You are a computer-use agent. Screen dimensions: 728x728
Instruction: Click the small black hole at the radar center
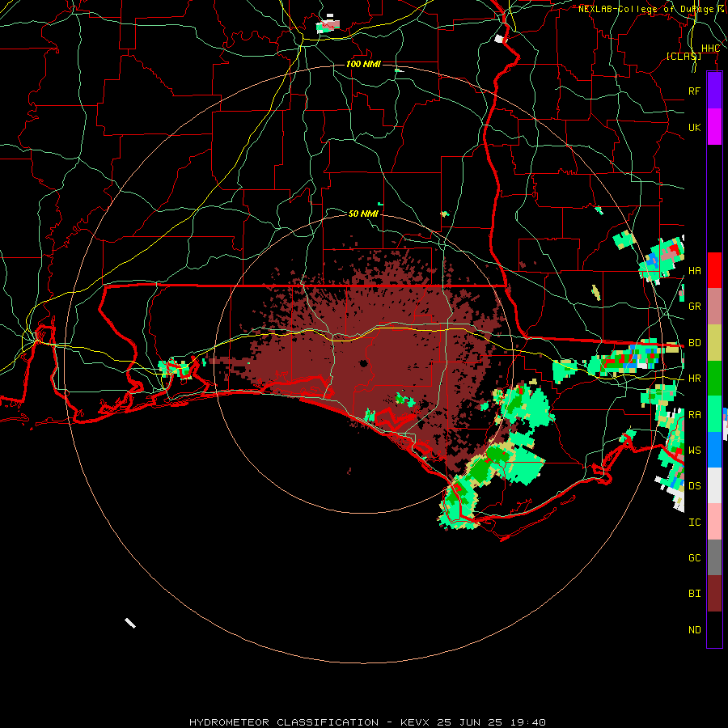pyautogui.click(x=363, y=363)
